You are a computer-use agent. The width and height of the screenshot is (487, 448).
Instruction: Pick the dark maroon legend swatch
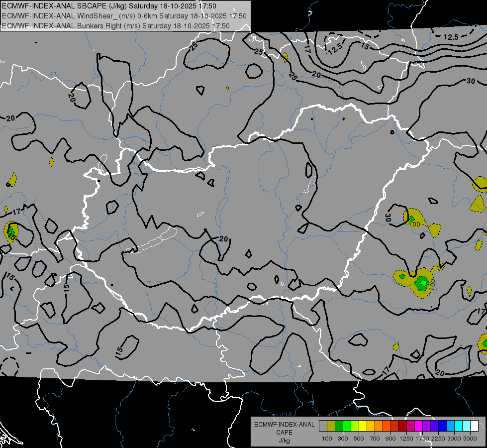click(x=402, y=426)
